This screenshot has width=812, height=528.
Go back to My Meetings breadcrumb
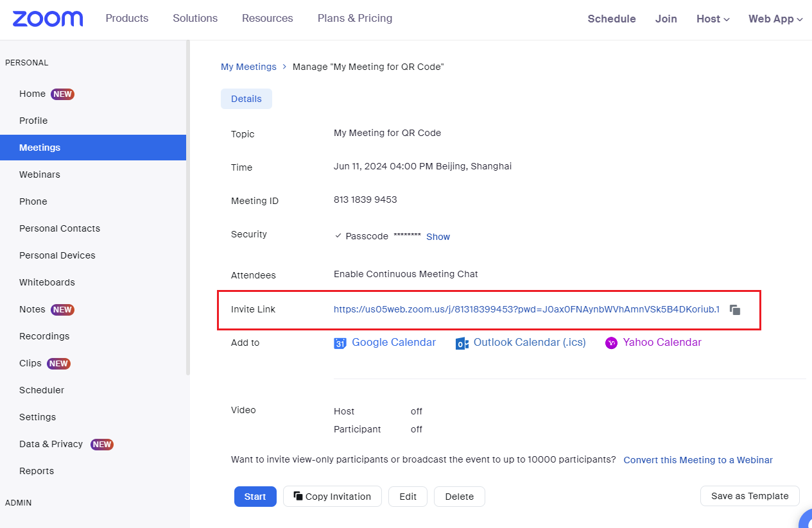tap(248, 67)
